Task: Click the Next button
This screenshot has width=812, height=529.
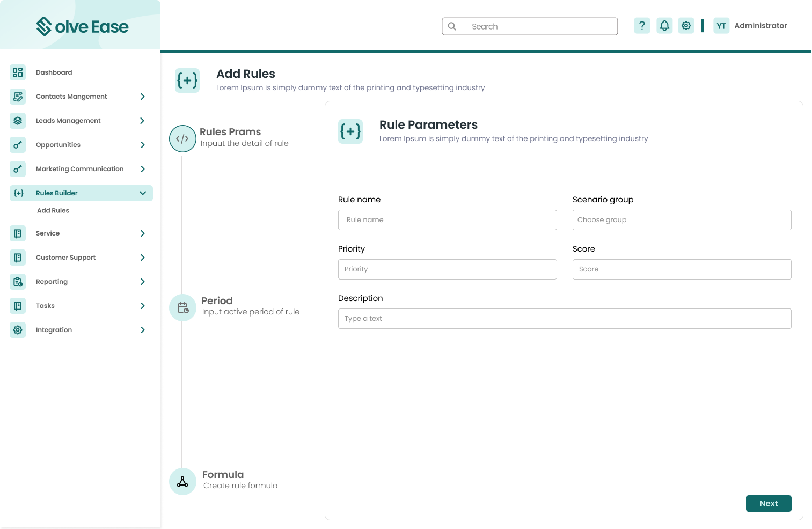Action: coord(769,503)
